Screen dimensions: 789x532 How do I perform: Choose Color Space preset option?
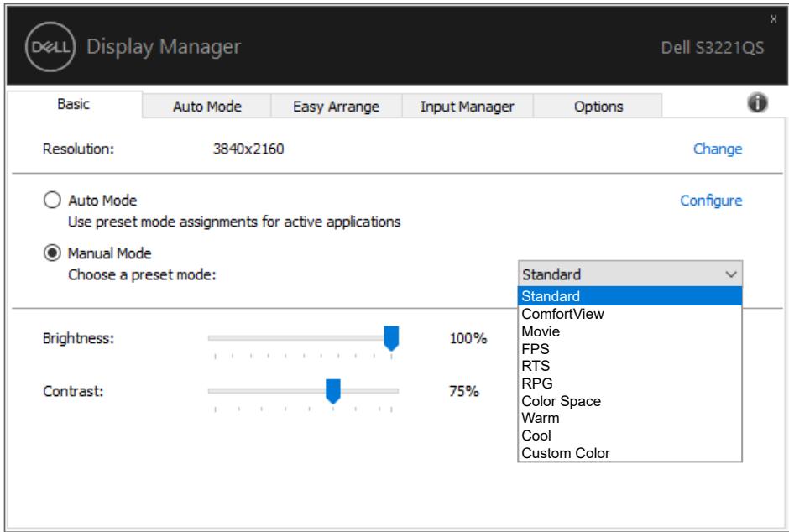tap(630, 401)
